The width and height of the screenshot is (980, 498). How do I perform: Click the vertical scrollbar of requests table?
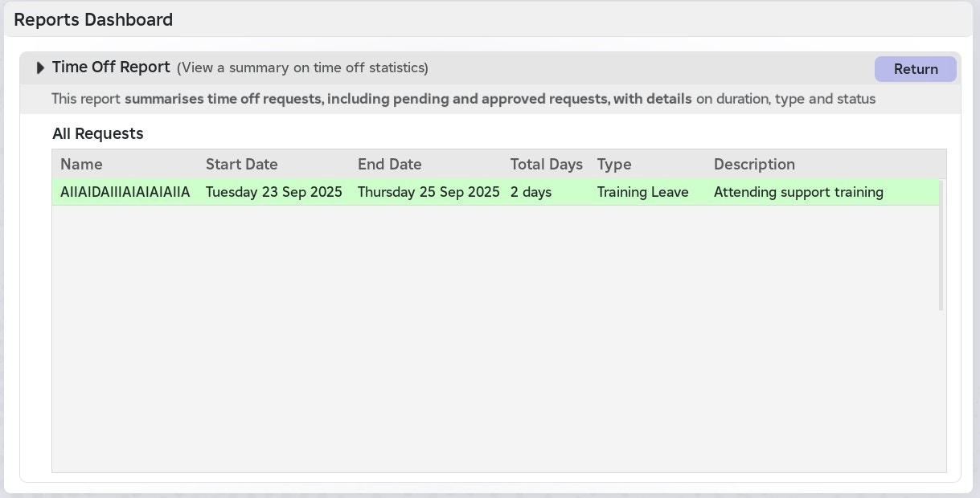(x=941, y=245)
